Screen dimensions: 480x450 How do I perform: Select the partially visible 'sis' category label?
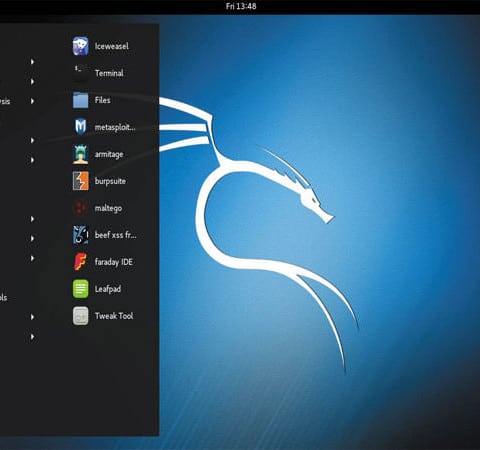pyautogui.click(x=5, y=101)
